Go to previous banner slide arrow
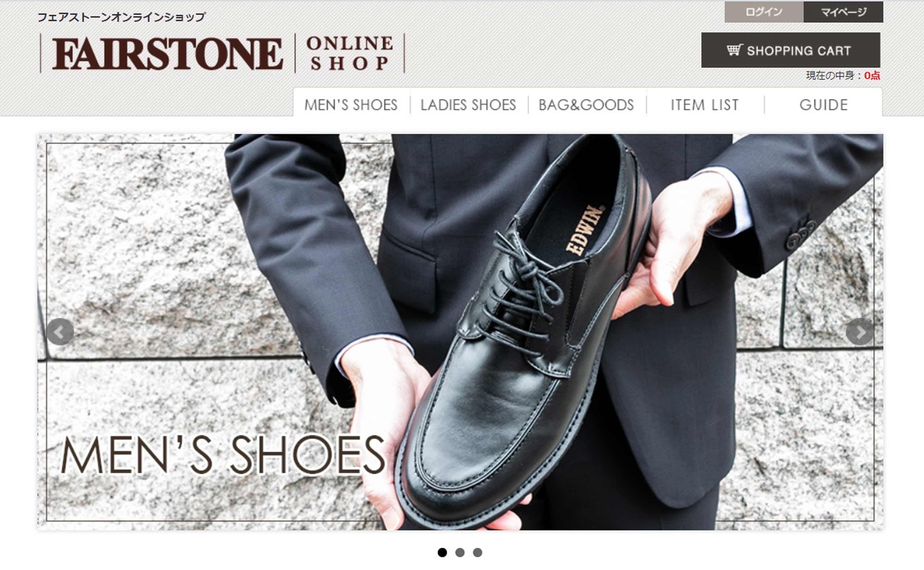 60,332
